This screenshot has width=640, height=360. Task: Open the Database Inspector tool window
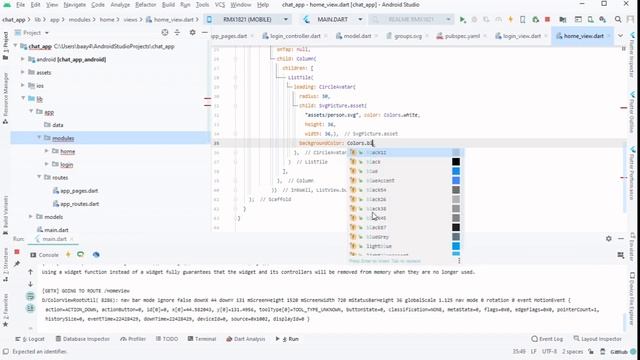pyautogui.click(x=83, y=339)
